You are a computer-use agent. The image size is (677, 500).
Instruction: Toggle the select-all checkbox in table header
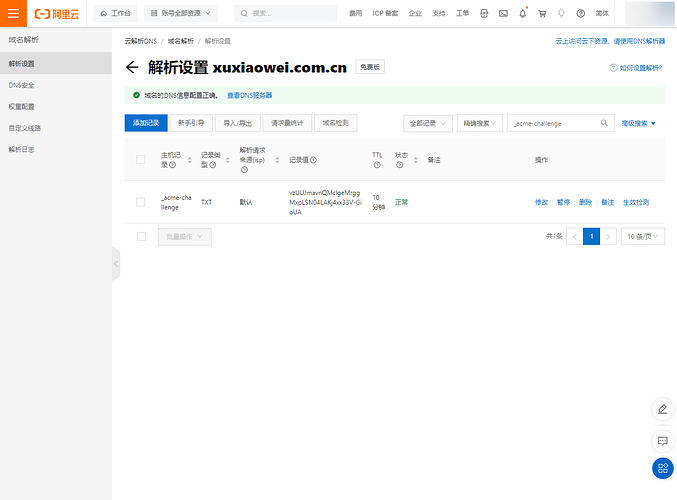pos(141,160)
